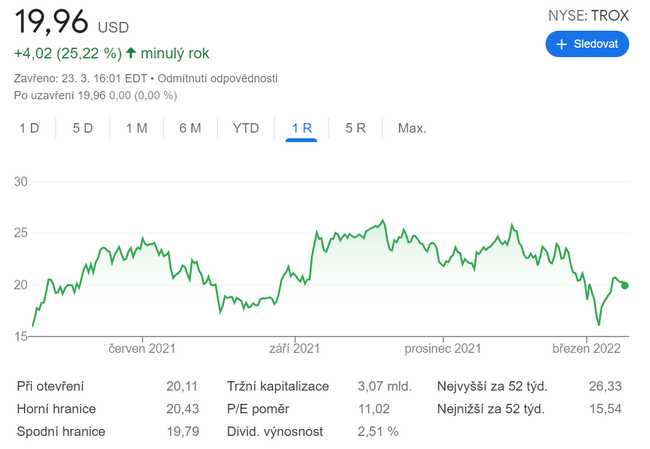Click the Nejvyšší za 52 týd. label
The image size is (650, 449).
pos(492,386)
